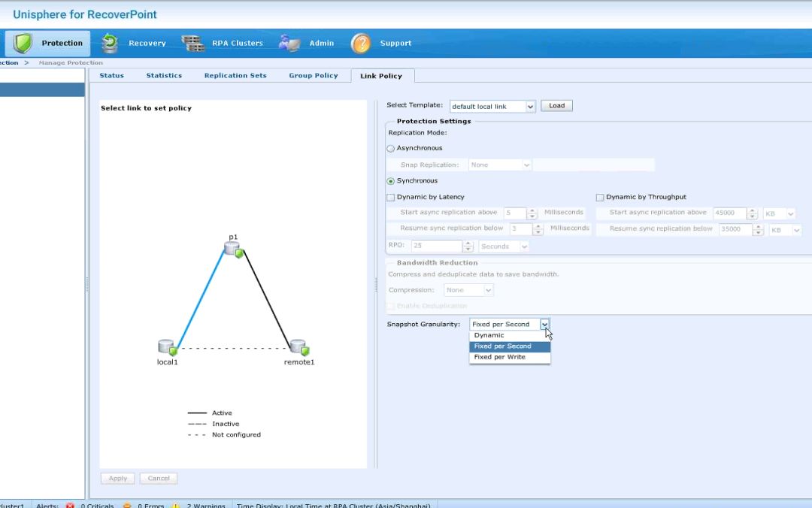Open the Compression dropdown
812x508 pixels.
point(468,290)
